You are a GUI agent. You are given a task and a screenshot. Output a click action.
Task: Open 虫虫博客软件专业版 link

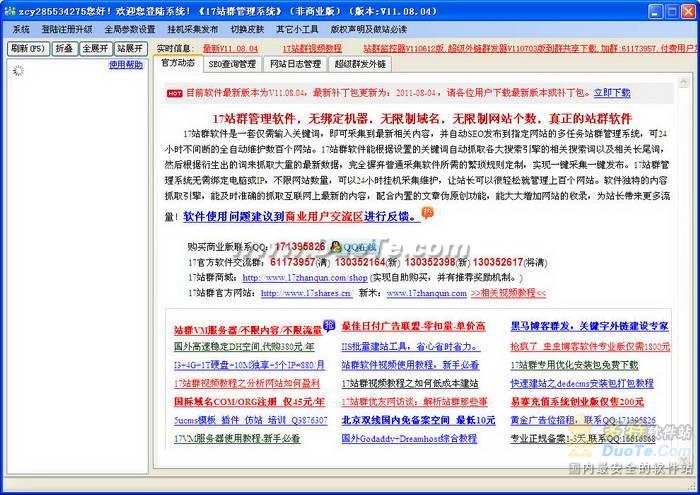[590, 346]
